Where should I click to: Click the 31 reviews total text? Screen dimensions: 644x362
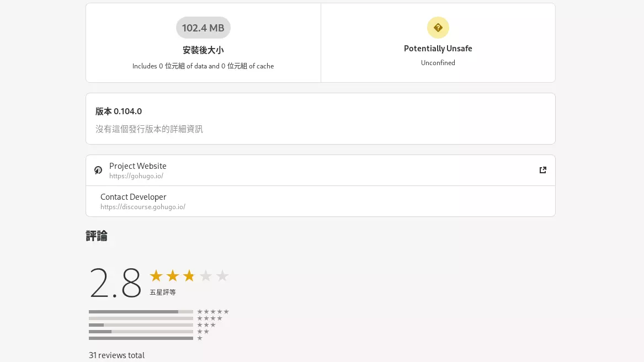116,355
